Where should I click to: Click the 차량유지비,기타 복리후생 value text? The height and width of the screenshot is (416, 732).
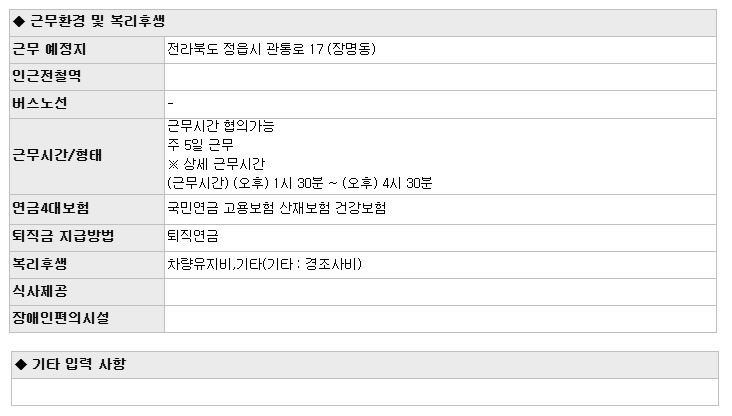click(264, 264)
